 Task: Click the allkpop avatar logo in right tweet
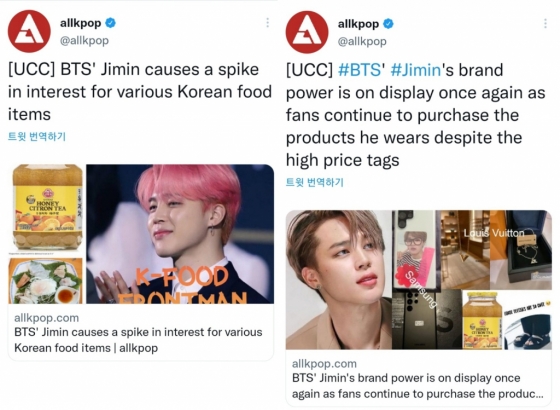(x=307, y=32)
